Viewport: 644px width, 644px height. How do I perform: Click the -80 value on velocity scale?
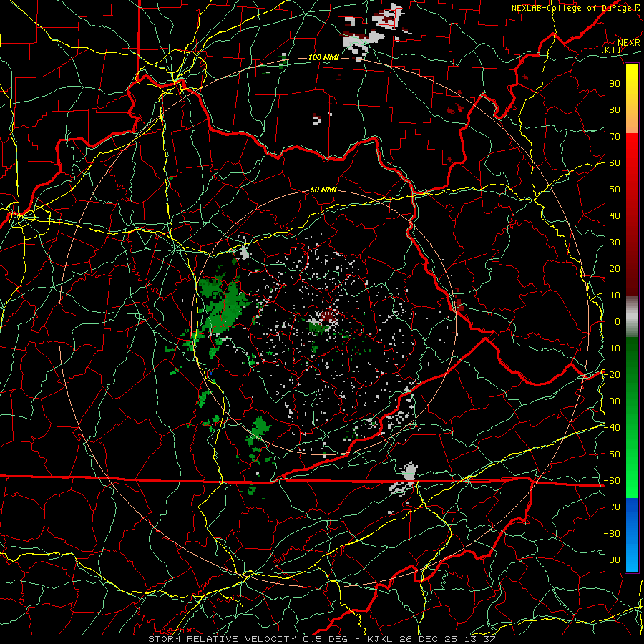point(612,534)
